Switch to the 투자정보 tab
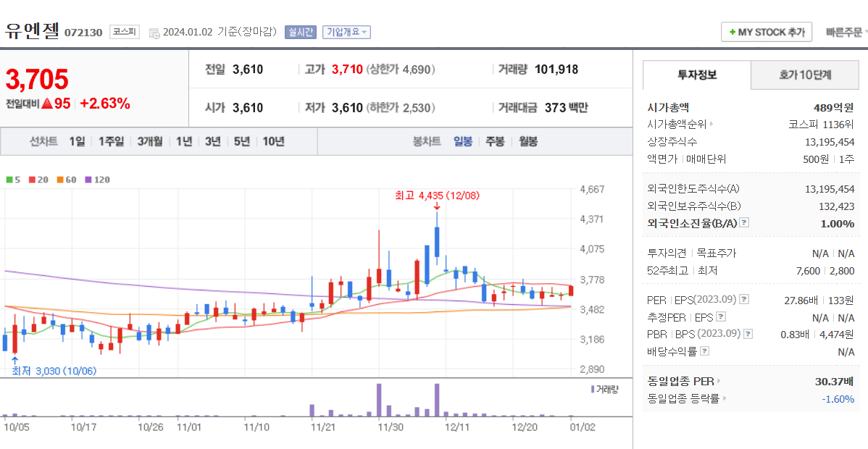This screenshot has width=868, height=449. [696, 75]
